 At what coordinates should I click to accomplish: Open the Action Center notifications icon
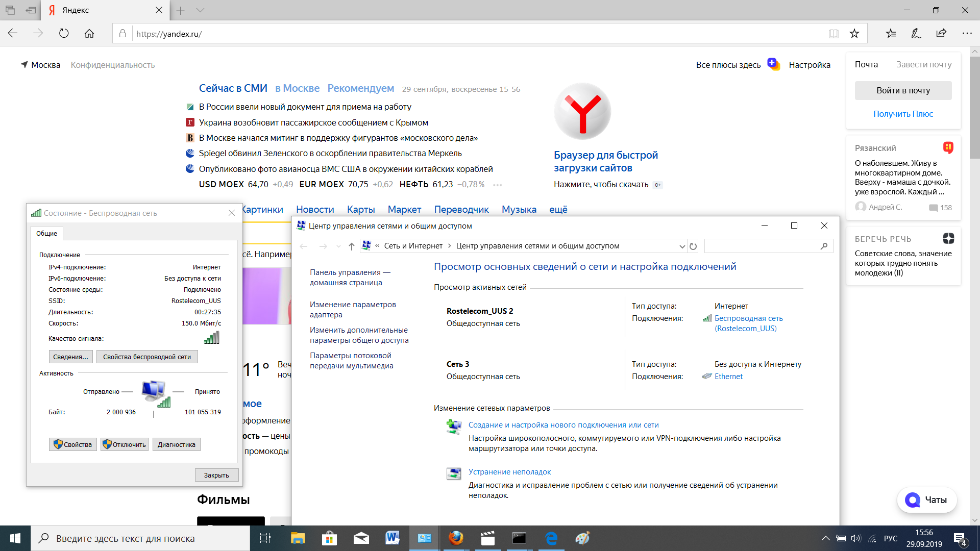click(x=960, y=539)
